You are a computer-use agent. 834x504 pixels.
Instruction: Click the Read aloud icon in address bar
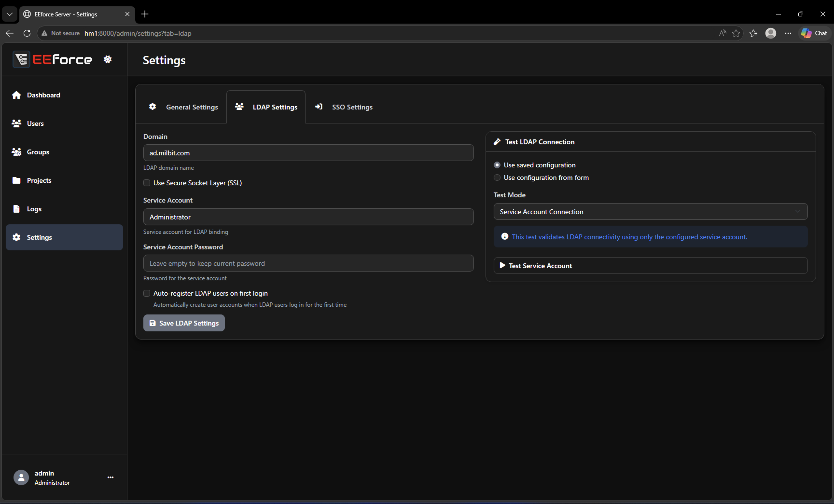[x=722, y=33]
